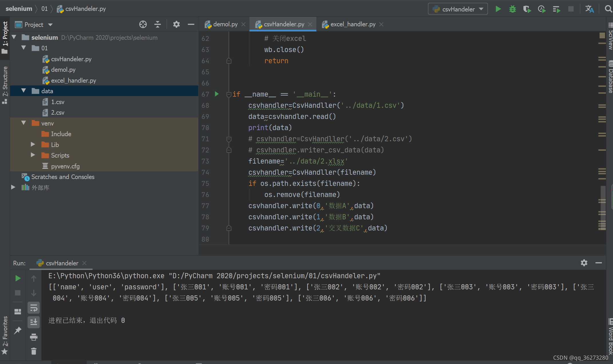
Task: Toggle scroll to end in Run console
Action: 34,322
